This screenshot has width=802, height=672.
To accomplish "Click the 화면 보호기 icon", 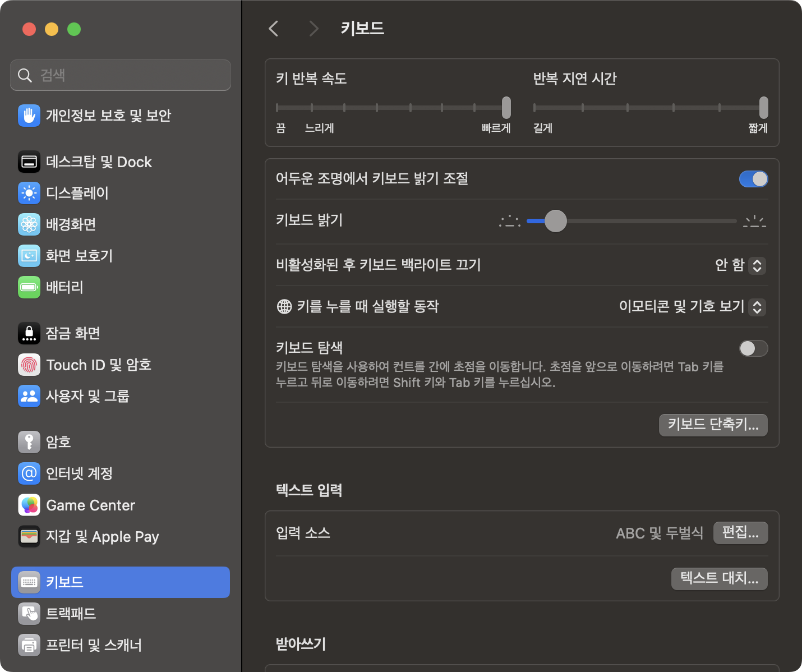I will pos(29,256).
